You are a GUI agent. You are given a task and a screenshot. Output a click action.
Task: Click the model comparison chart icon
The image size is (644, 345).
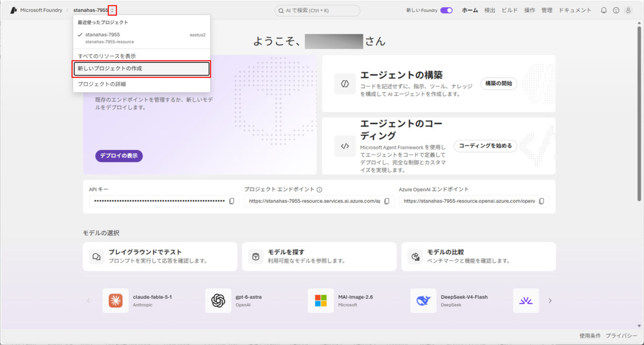pos(415,256)
